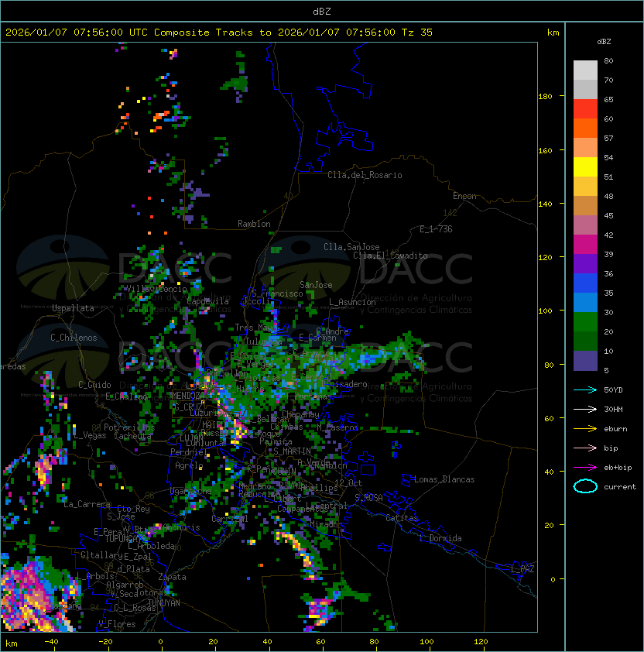Click the C_Chilenos place label
This screenshot has height=652, width=644.
[x=74, y=338]
